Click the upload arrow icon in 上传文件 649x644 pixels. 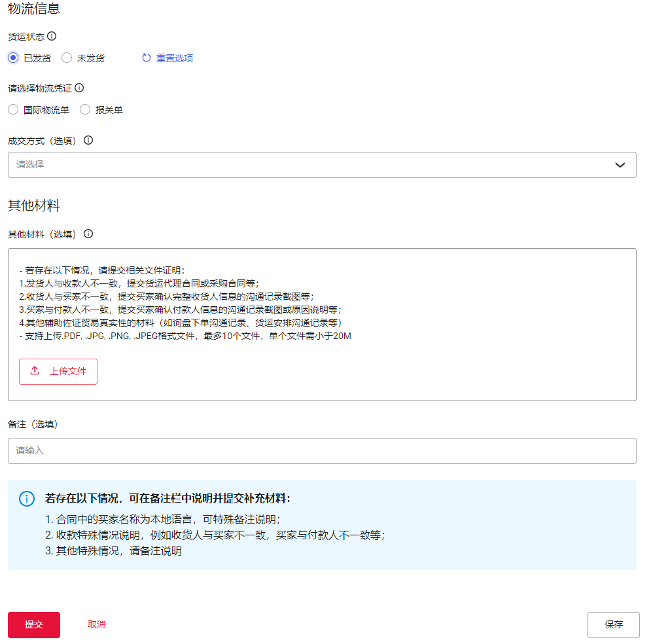pos(35,371)
